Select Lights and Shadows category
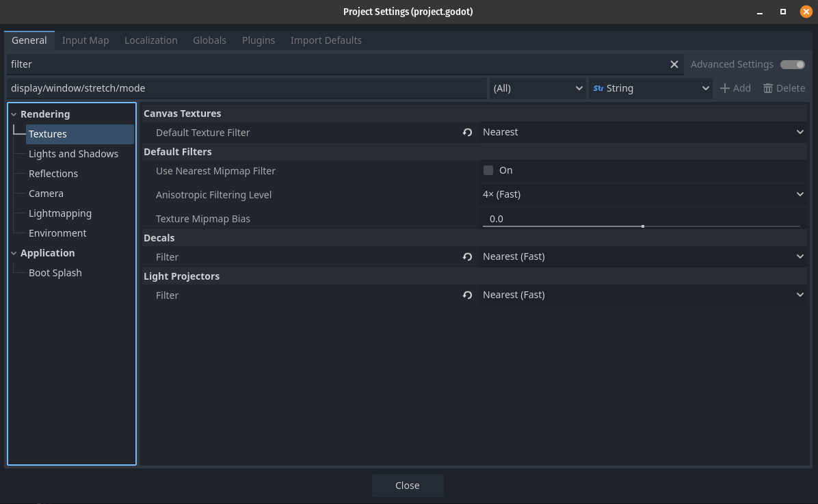This screenshot has height=504, width=818. (x=74, y=154)
